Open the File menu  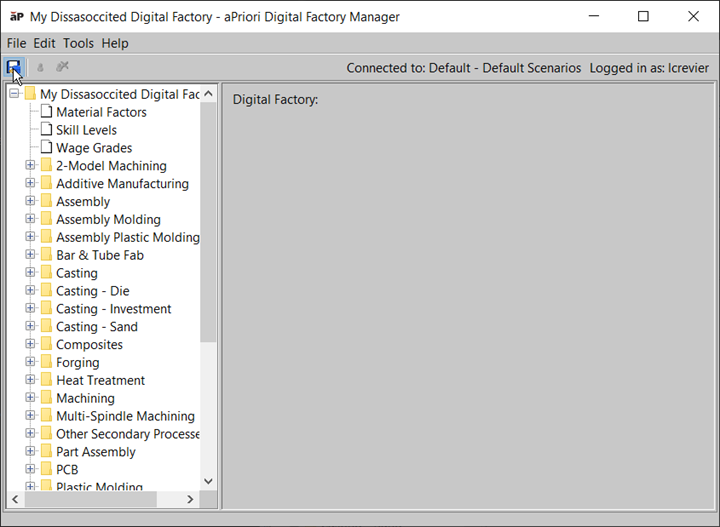point(17,43)
